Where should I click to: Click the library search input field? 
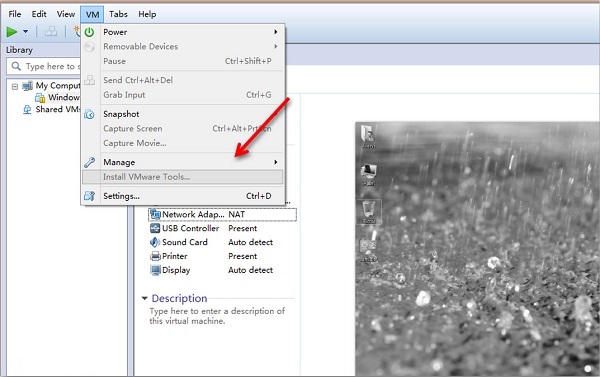(x=44, y=66)
